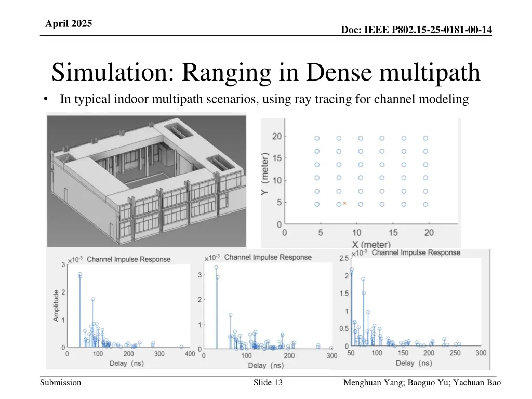Click the channel impulse response plot with 400 ns axis
This screenshot has height=399, width=532.
(124, 311)
